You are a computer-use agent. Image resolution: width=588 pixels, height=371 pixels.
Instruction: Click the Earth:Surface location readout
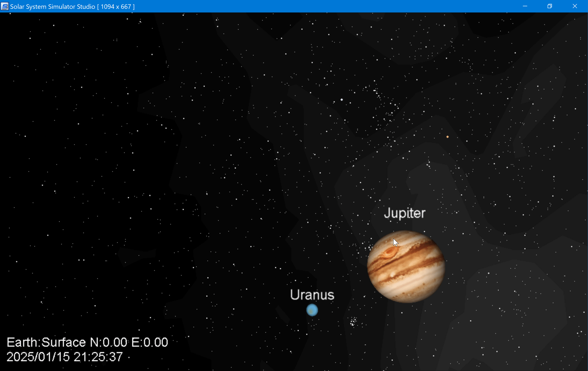[x=46, y=342]
